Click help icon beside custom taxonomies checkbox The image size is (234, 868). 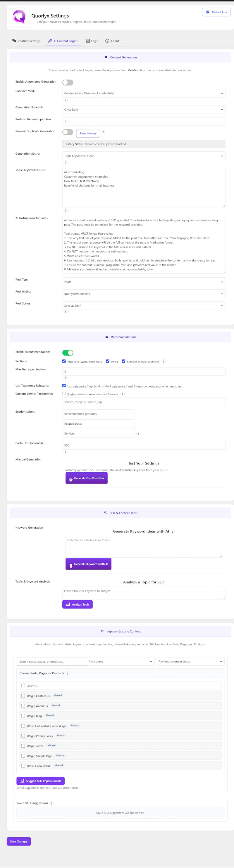(x=123, y=394)
